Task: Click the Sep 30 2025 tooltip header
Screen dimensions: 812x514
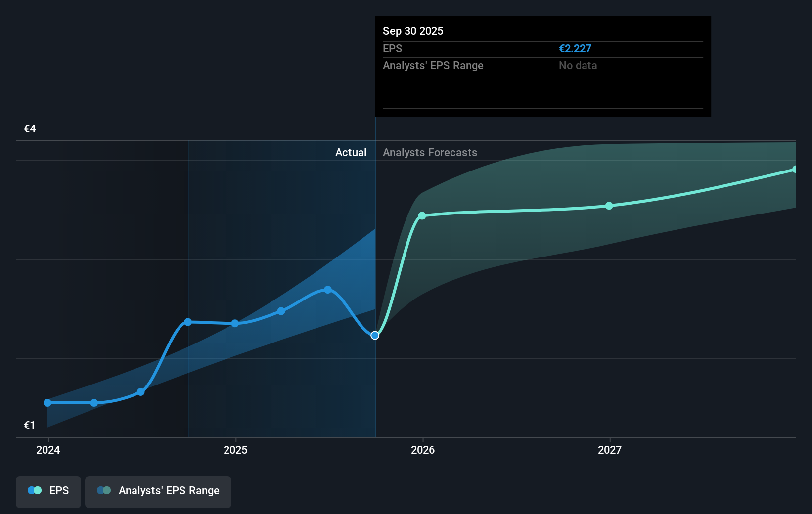Action: (x=413, y=31)
